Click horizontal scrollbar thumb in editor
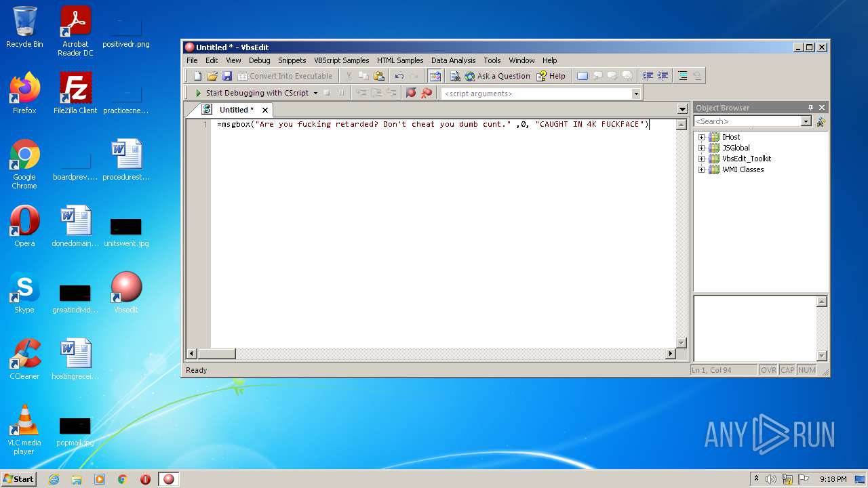 (216, 354)
